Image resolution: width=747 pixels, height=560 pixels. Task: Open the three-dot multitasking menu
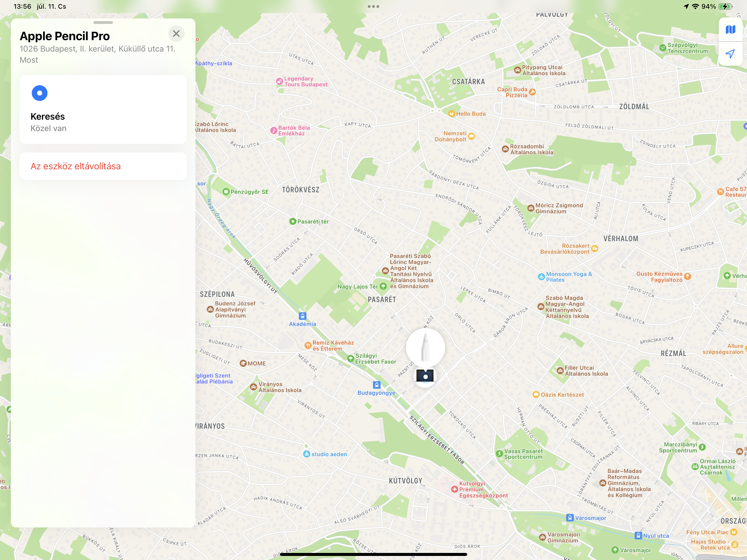click(373, 7)
